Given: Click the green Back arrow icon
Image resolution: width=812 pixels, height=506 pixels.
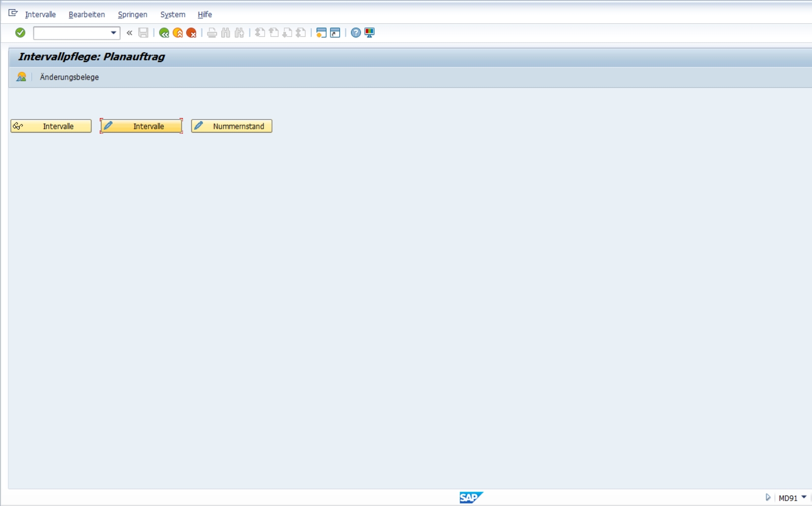Looking at the screenshot, I should (x=164, y=33).
